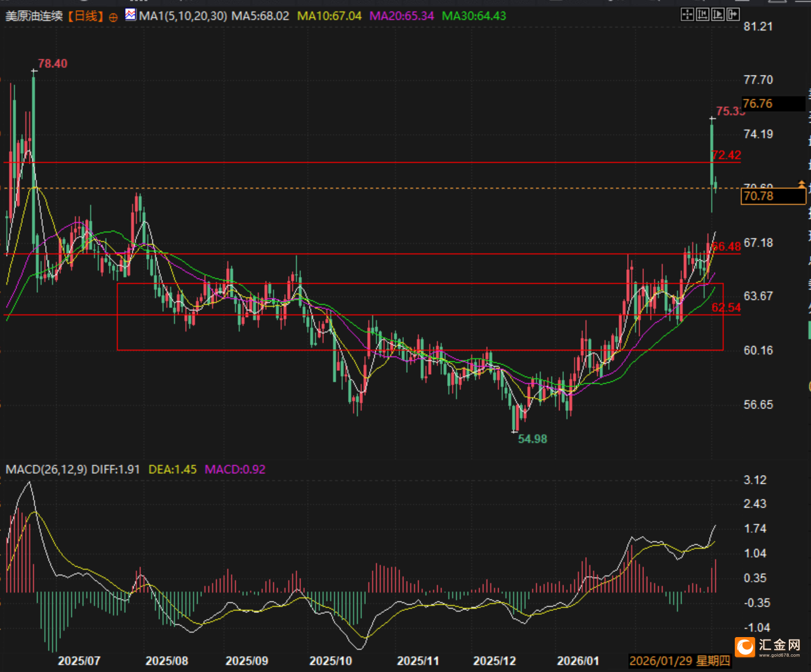Screen dimensions: 811x672
Task: Select the 【日线】 period label
Action: 86,16
